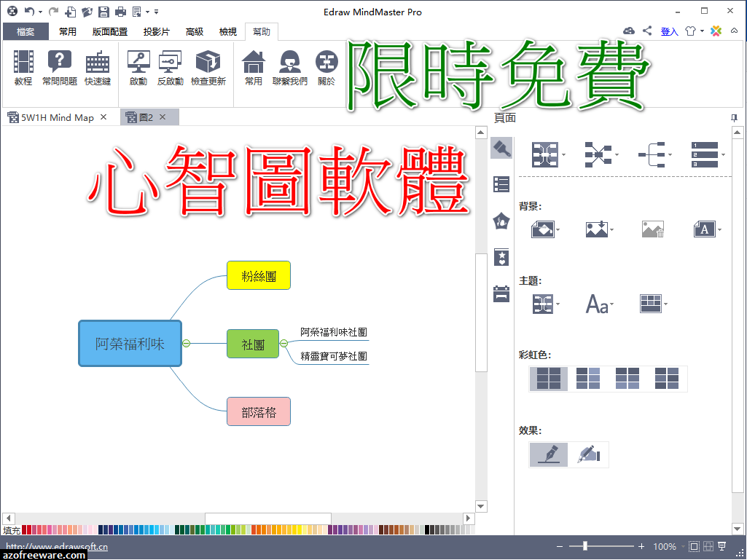This screenshot has height=560, width=747.
Task: Click the new document icon in title bar
Action: (x=70, y=12)
